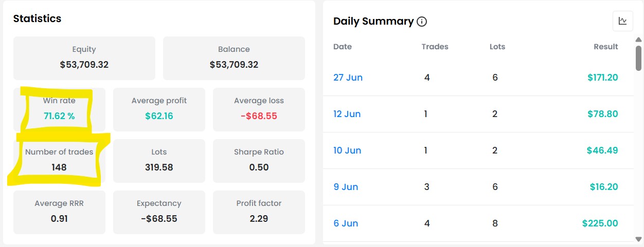644x247 pixels.
Task: Click the Average loss card
Action: tap(259, 109)
